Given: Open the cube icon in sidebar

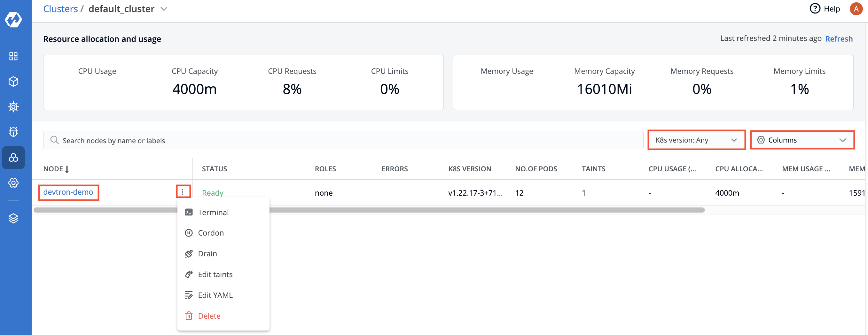Looking at the screenshot, I should click(x=13, y=82).
